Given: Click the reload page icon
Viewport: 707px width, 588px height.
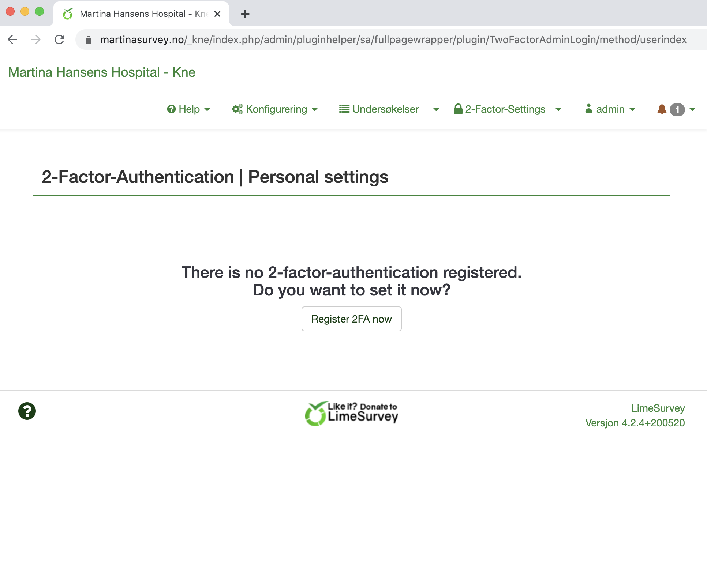Looking at the screenshot, I should [x=59, y=39].
